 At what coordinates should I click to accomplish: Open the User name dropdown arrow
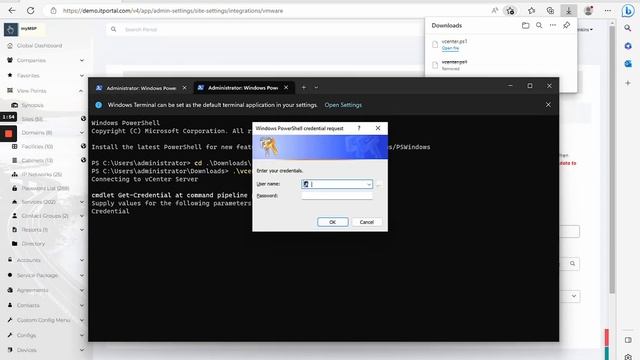369,184
